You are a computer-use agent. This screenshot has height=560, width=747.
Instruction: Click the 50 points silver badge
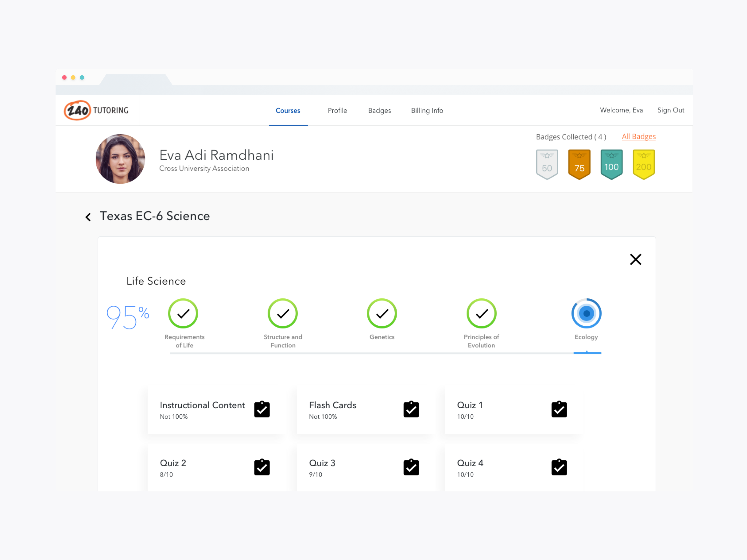pos(547,164)
